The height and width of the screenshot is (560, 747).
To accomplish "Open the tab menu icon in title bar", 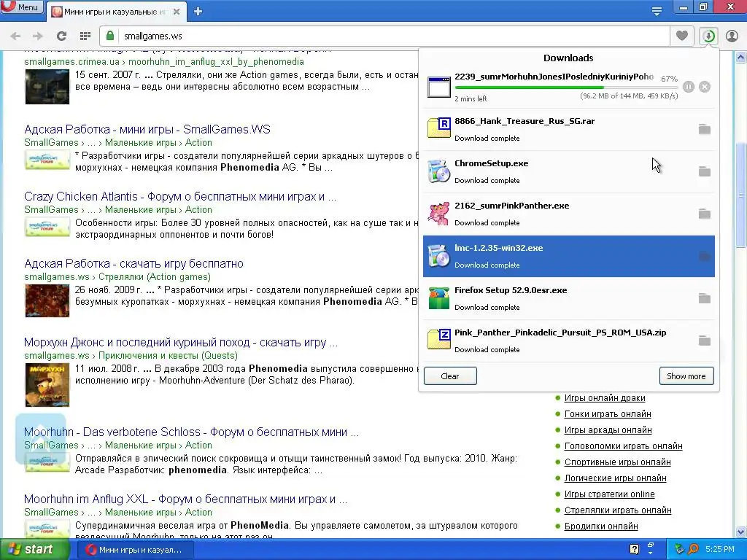I will [x=657, y=12].
